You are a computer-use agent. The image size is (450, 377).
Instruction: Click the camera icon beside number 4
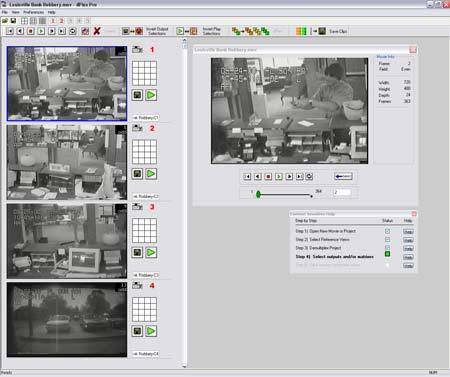(137, 285)
